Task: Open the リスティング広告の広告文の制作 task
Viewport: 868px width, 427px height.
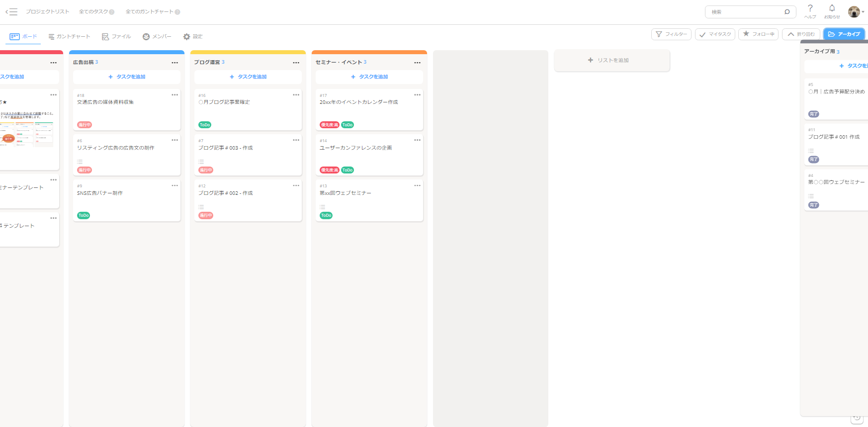Action: point(127,155)
